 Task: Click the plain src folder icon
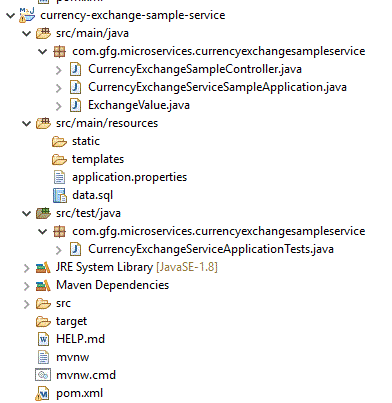click(43, 304)
